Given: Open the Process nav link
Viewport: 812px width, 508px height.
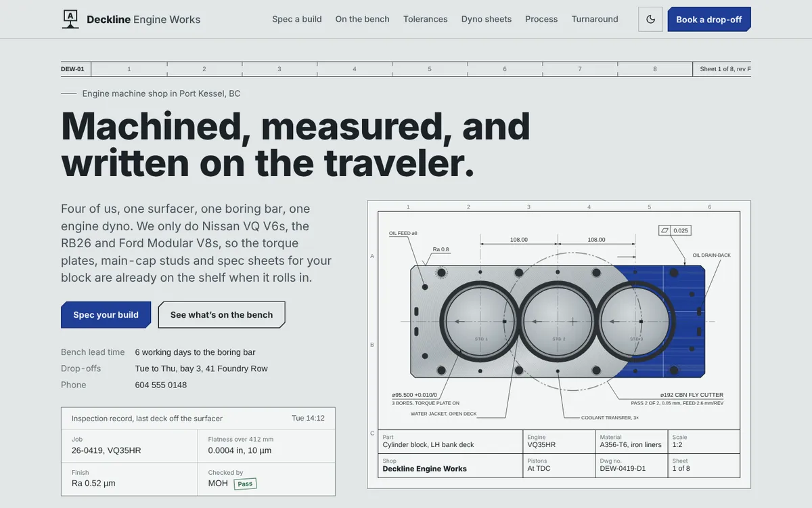Looking at the screenshot, I should coord(541,19).
